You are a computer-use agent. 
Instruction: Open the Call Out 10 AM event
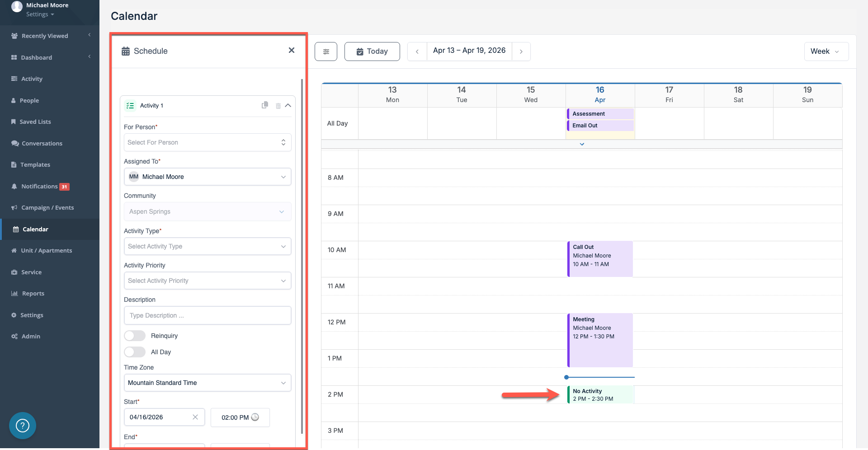coord(600,259)
